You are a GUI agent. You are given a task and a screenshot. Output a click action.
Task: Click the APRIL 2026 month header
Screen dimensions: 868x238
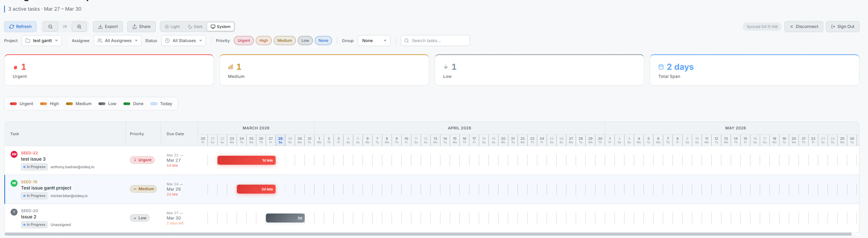tap(459, 128)
